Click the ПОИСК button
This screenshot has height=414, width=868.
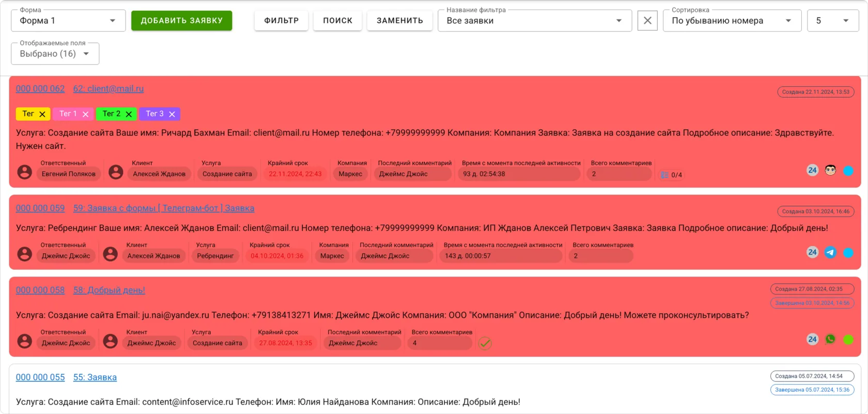[338, 21]
